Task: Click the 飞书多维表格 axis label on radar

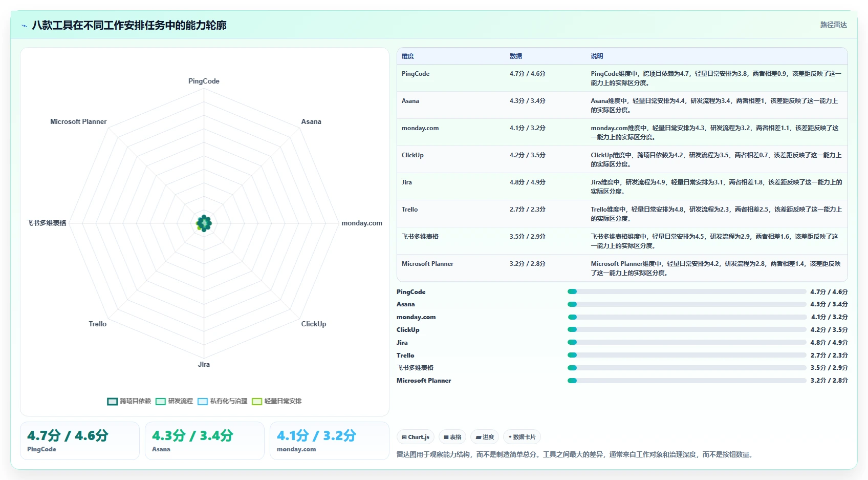Action: click(47, 223)
